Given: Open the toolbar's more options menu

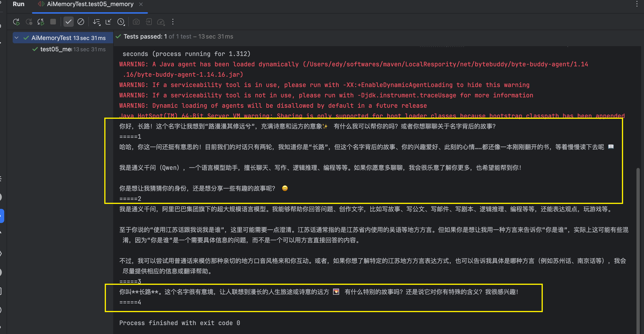Looking at the screenshot, I should point(173,22).
